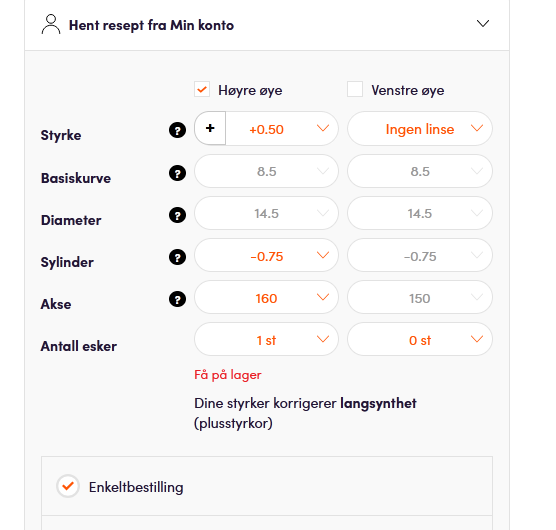Click the Diameter help question mark icon
The width and height of the screenshot is (556, 530).
(x=177, y=215)
